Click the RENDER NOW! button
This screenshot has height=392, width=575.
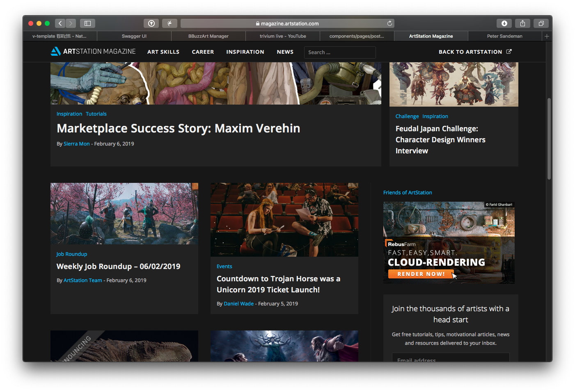tap(421, 274)
